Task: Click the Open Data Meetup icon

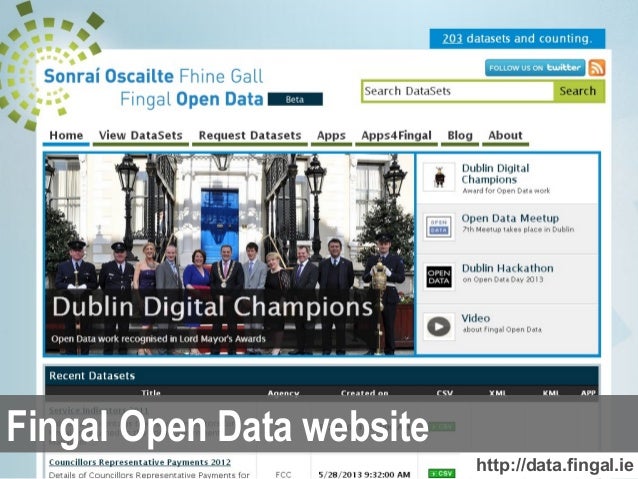Action: tap(439, 227)
